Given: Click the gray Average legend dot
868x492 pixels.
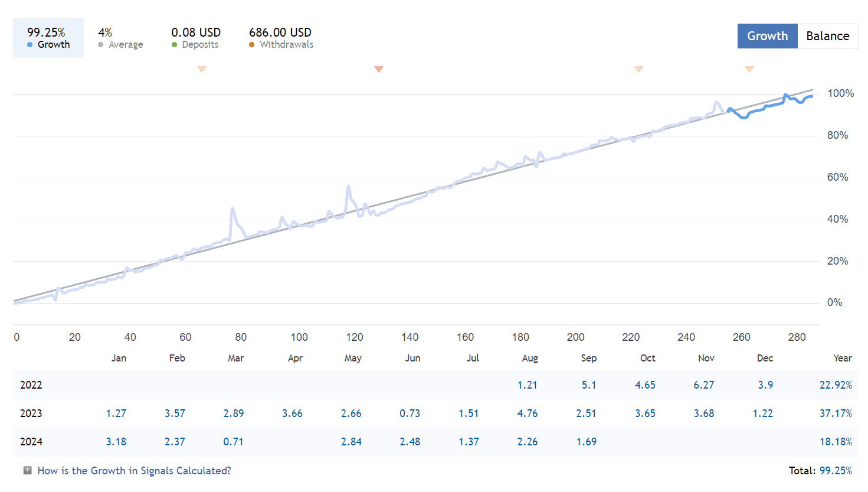Looking at the screenshot, I should pos(101,45).
